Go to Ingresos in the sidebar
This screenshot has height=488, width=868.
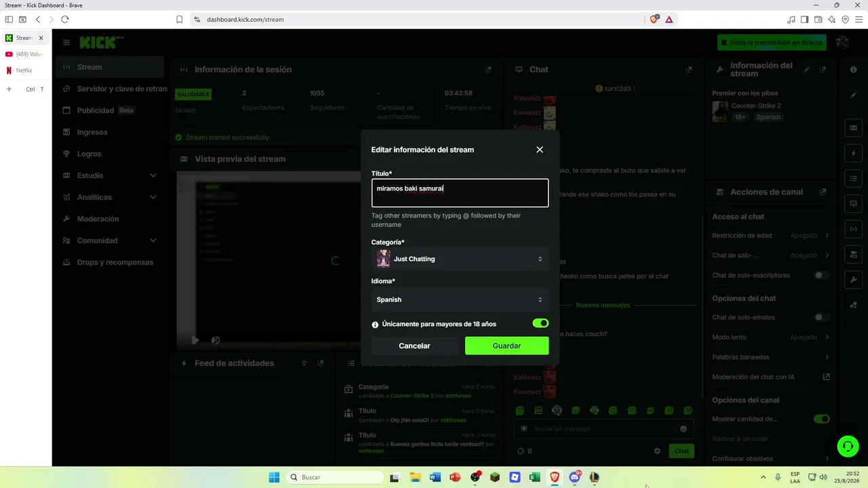(x=110, y=132)
